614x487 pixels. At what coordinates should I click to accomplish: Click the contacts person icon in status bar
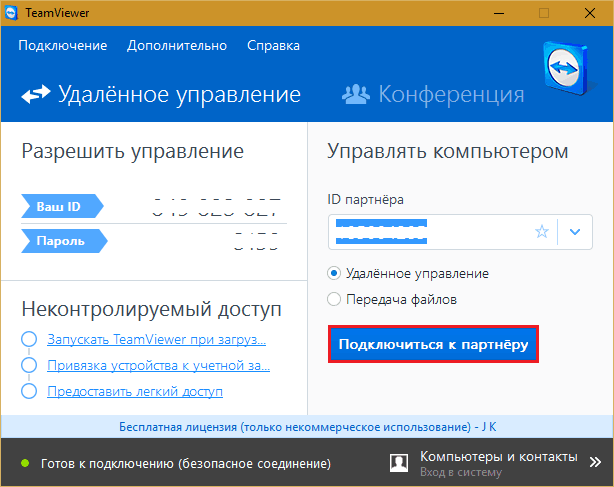coord(399,463)
